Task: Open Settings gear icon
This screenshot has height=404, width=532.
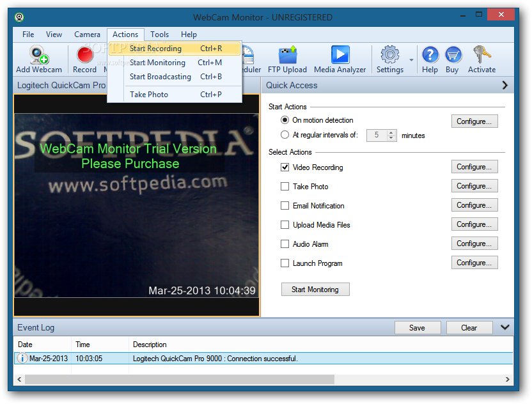Action: tap(390, 54)
